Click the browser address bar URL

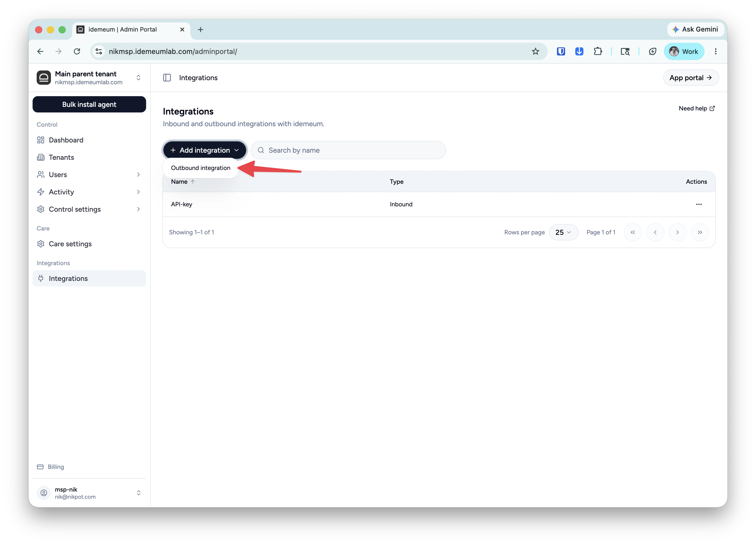point(173,51)
